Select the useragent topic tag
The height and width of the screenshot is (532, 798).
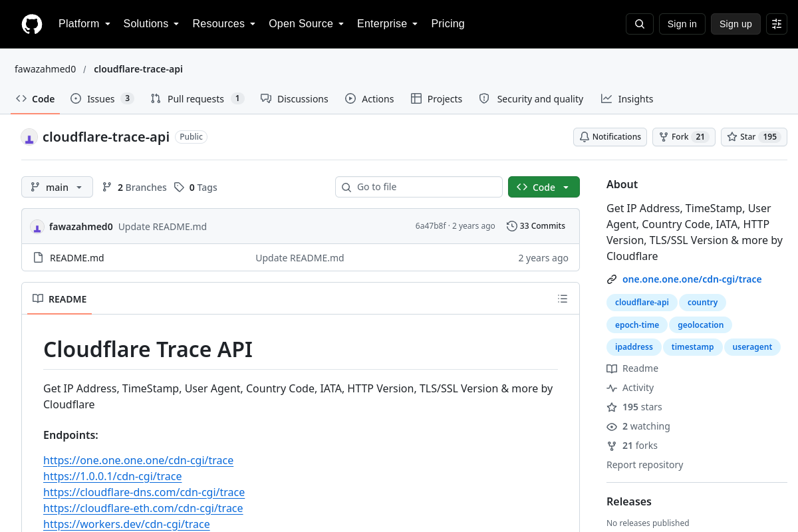[752, 346]
